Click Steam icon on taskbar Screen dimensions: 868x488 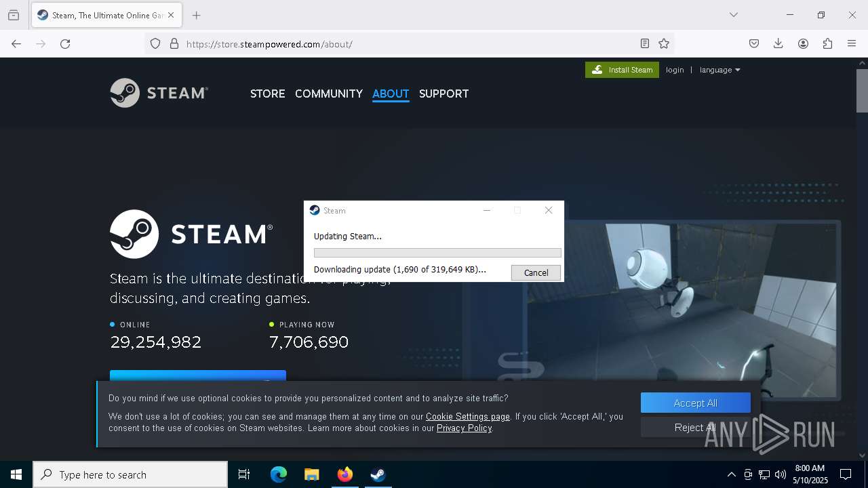tap(378, 474)
